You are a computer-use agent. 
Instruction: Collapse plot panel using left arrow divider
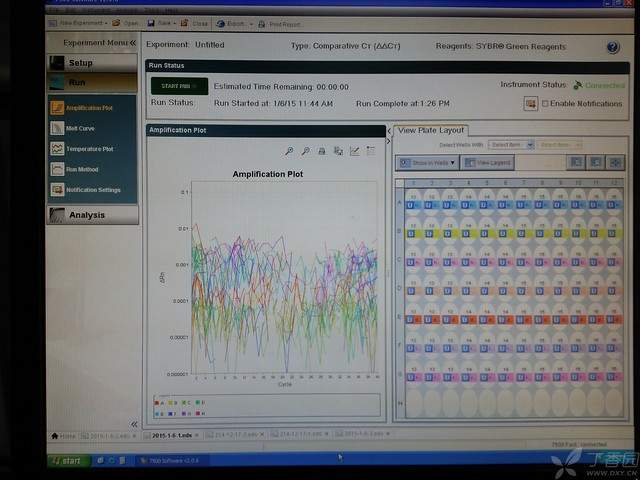[x=389, y=131]
